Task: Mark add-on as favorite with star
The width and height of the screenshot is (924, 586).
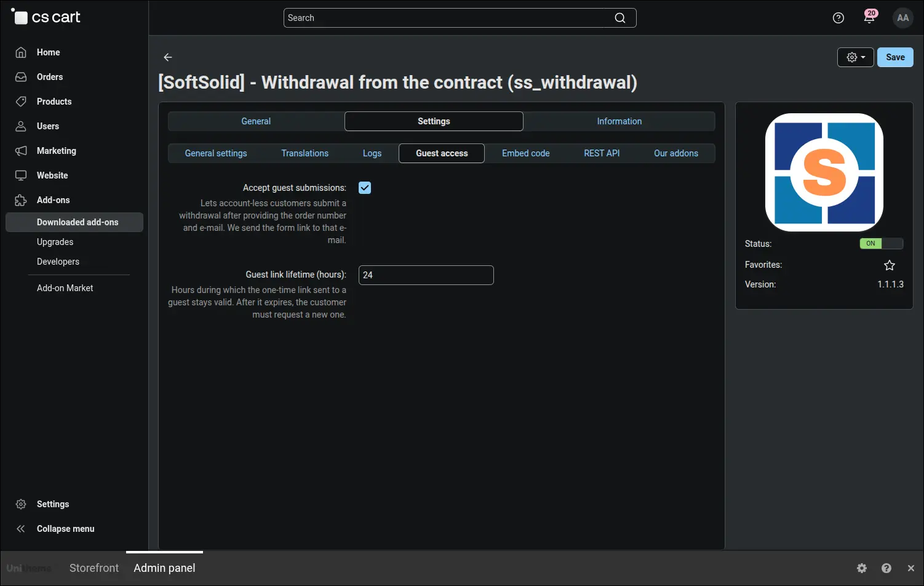Action: point(890,265)
